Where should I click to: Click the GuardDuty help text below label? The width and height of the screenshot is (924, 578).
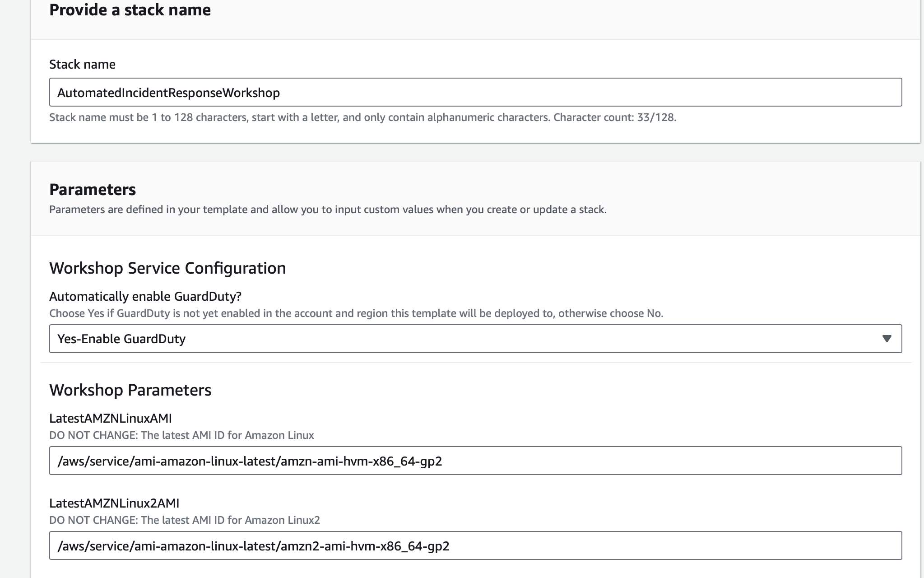pos(356,313)
